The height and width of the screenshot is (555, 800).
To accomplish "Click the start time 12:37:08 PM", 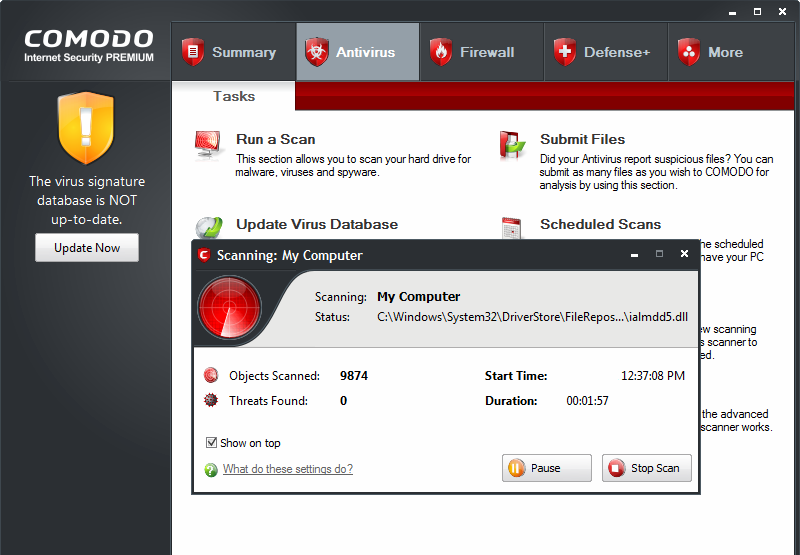I will point(653,376).
